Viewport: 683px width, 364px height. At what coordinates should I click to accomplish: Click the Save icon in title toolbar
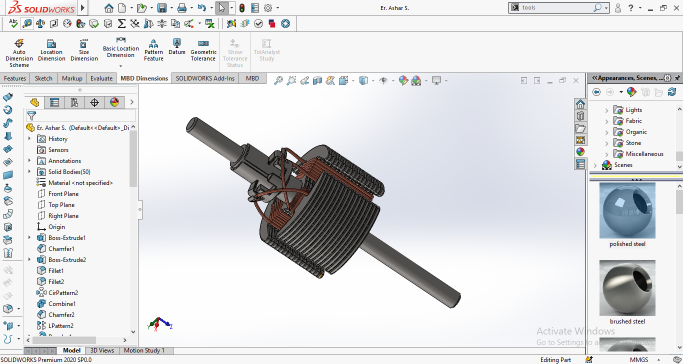(162, 8)
